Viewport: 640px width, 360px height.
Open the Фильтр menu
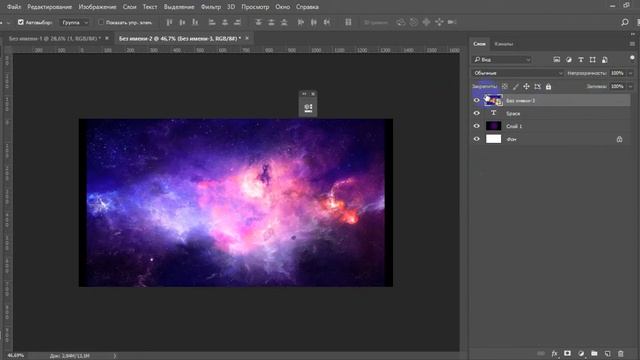[x=211, y=7]
